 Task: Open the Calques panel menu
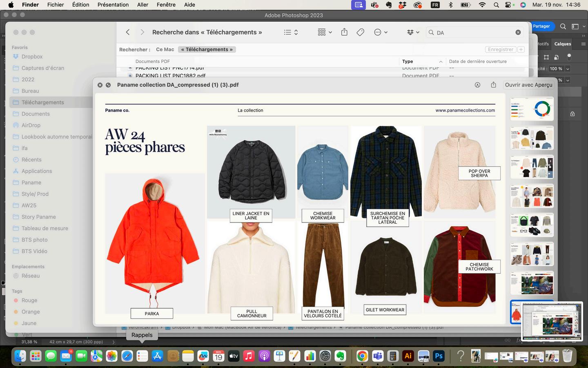click(x=583, y=44)
